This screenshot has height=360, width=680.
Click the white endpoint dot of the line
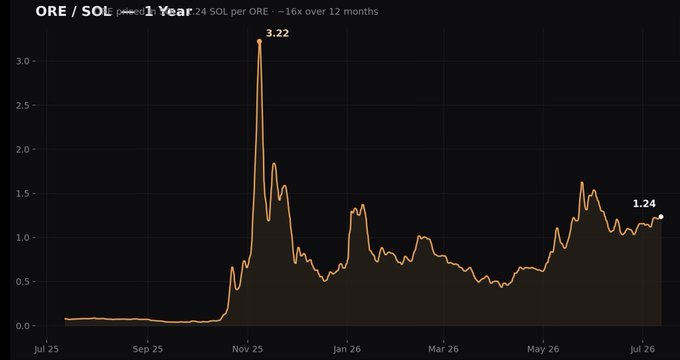(661, 216)
